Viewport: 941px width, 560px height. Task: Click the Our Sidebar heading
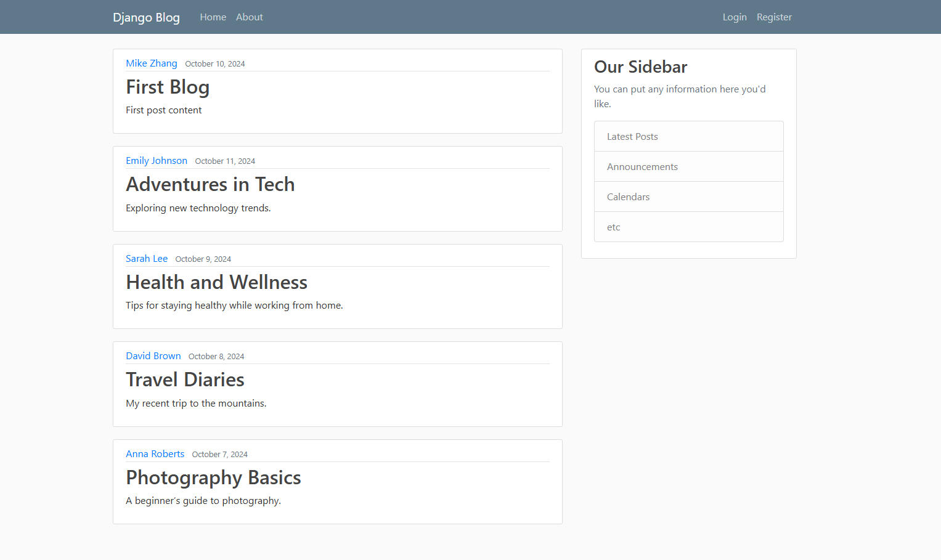(640, 67)
